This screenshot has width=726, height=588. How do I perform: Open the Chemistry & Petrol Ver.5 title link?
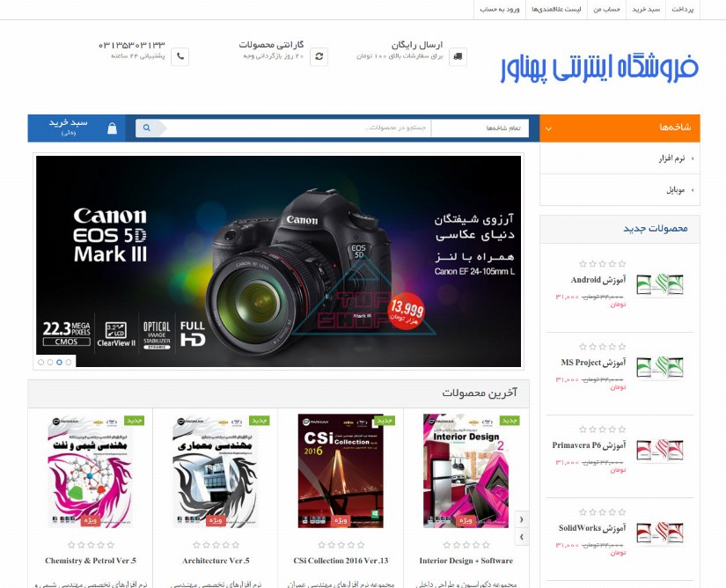[x=91, y=561]
